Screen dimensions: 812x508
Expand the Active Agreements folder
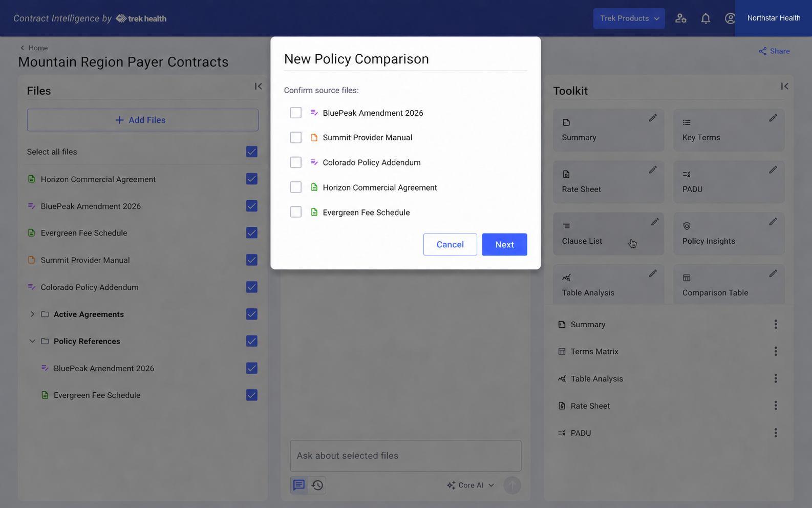(x=32, y=314)
